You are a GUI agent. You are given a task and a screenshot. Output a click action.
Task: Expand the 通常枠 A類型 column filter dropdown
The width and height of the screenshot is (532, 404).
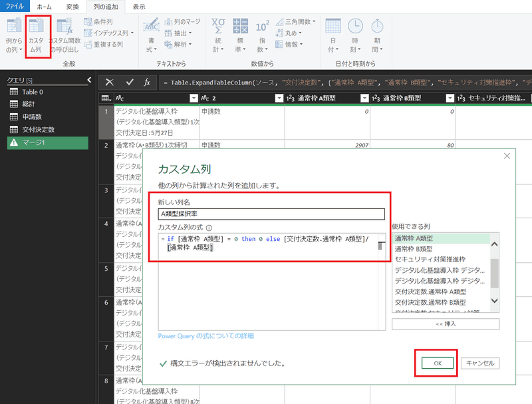(364, 99)
